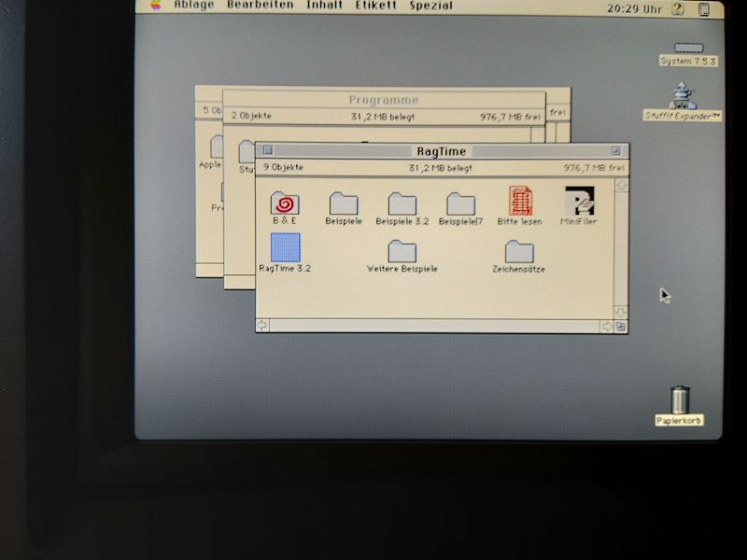
Task: Open the Inhalt menu
Action: [x=324, y=6]
